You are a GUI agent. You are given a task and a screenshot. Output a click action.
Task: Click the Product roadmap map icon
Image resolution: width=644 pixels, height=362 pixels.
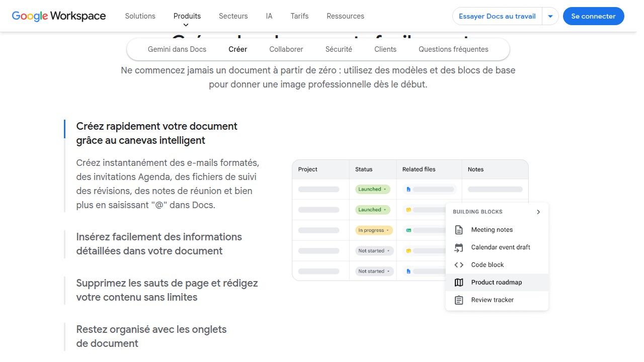tap(459, 283)
